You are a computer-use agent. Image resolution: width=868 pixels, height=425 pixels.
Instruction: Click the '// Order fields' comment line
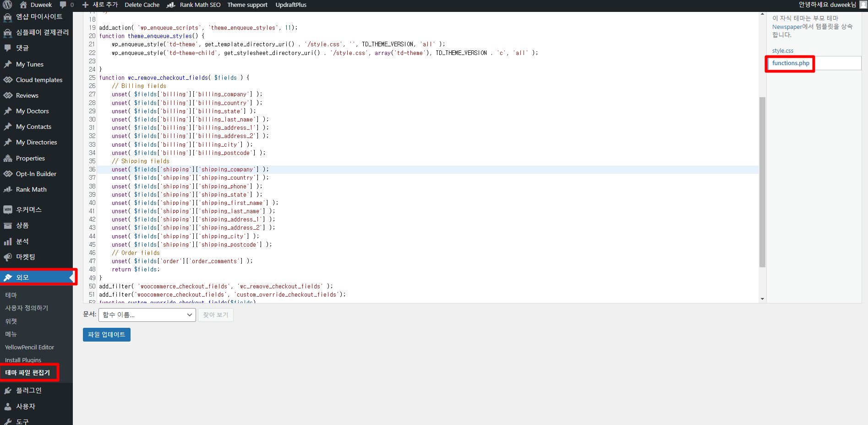pos(136,253)
